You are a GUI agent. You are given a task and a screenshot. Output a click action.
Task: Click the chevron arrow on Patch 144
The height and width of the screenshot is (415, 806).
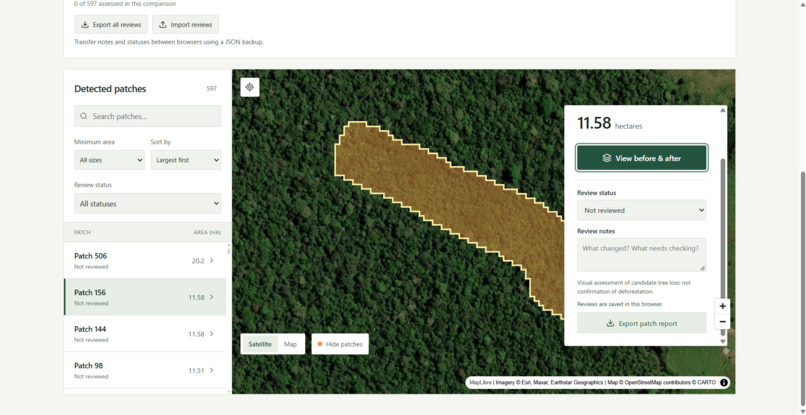tap(212, 334)
